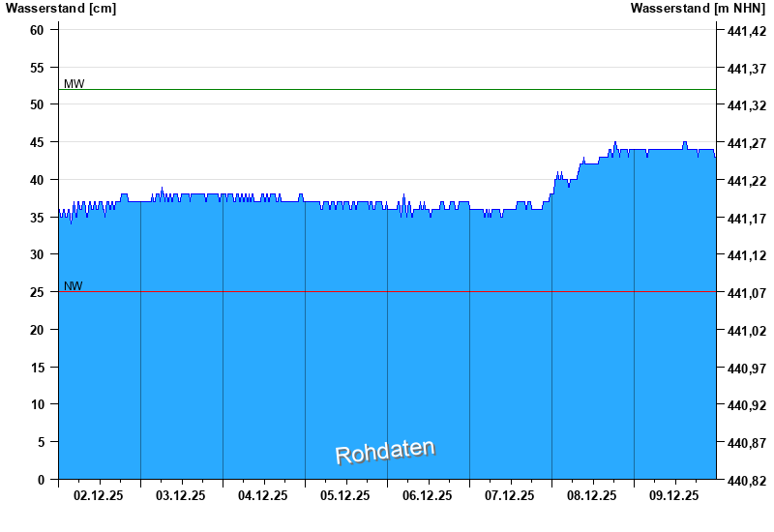The image size is (774, 532).
Task: Select the date label 02.12.25
Action: pyautogui.click(x=99, y=495)
